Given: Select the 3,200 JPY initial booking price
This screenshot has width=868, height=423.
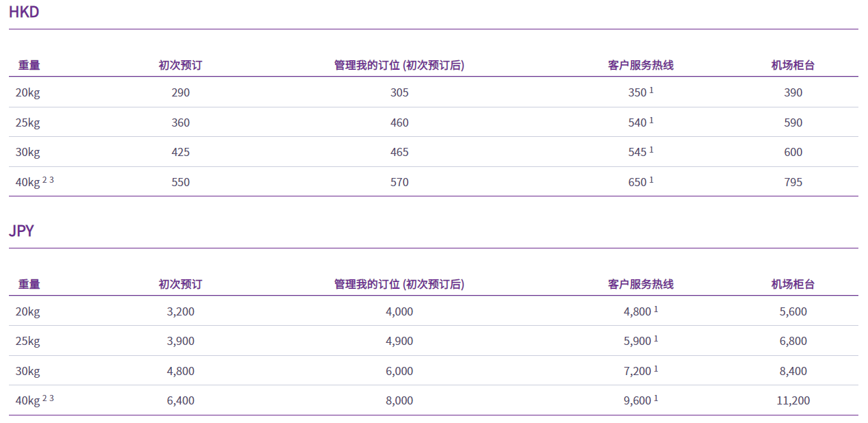Looking at the screenshot, I should coord(181,311).
